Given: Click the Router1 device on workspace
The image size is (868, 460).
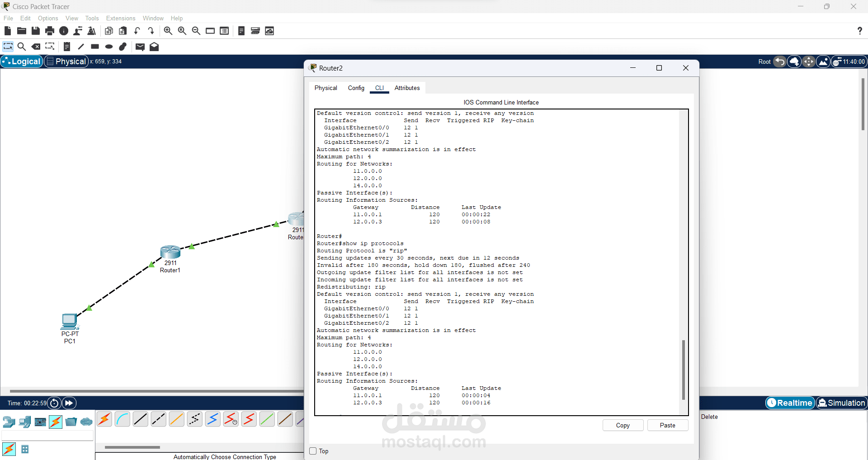Looking at the screenshot, I should pos(170,252).
